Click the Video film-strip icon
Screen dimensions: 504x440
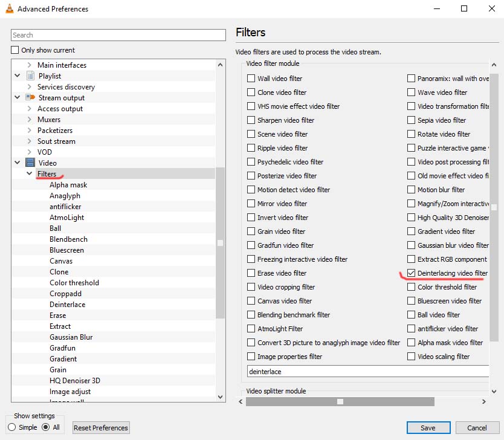pyautogui.click(x=30, y=163)
